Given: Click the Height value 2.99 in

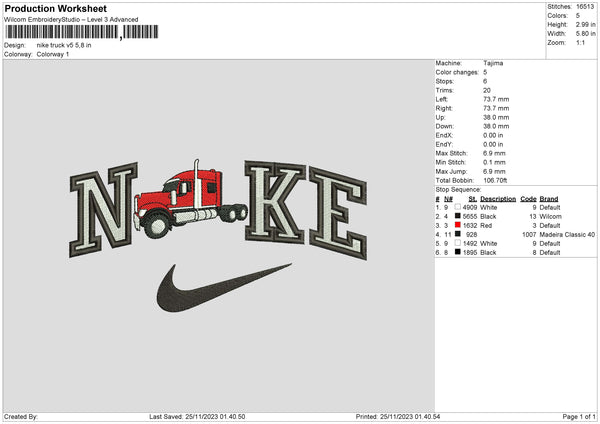Looking at the screenshot, I should [x=585, y=24].
